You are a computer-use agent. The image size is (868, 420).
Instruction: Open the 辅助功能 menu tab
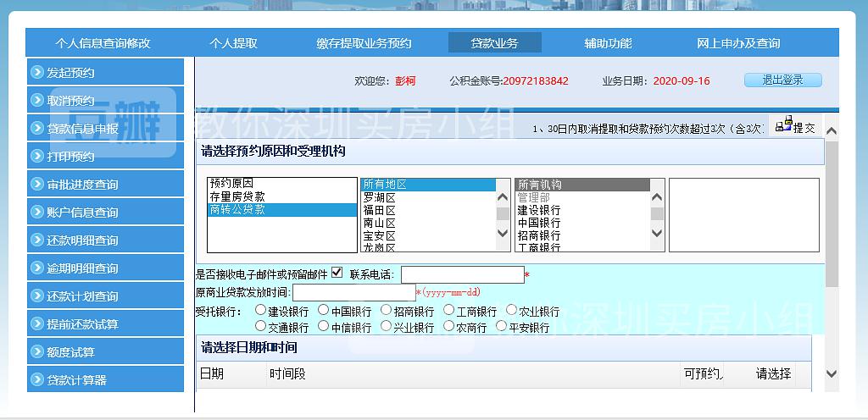click(608, 43)
